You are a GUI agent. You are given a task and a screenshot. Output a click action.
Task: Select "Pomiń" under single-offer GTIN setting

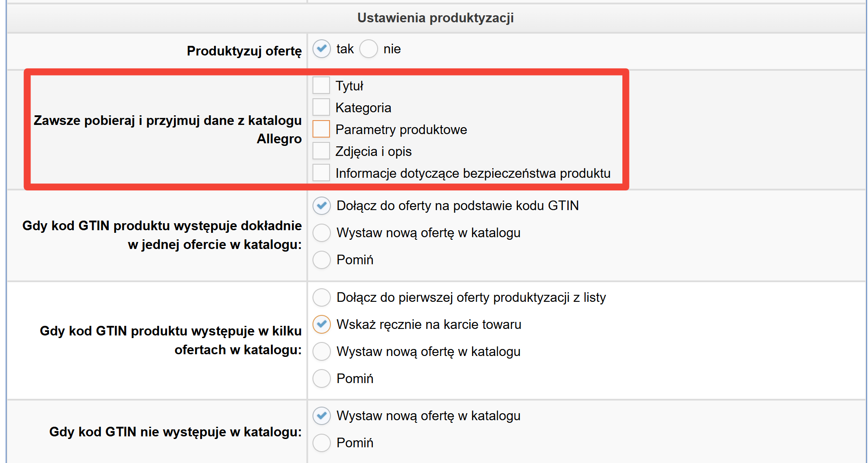(x=322, y=260)
